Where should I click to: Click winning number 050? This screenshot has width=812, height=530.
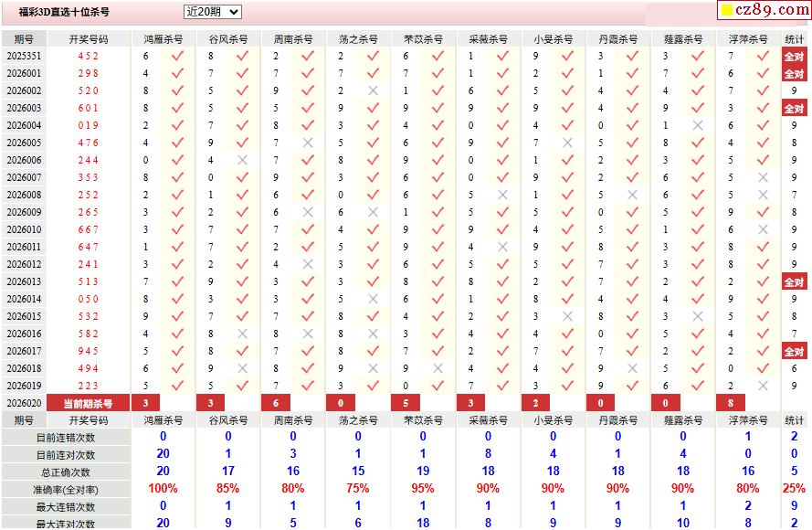point(88,299)
